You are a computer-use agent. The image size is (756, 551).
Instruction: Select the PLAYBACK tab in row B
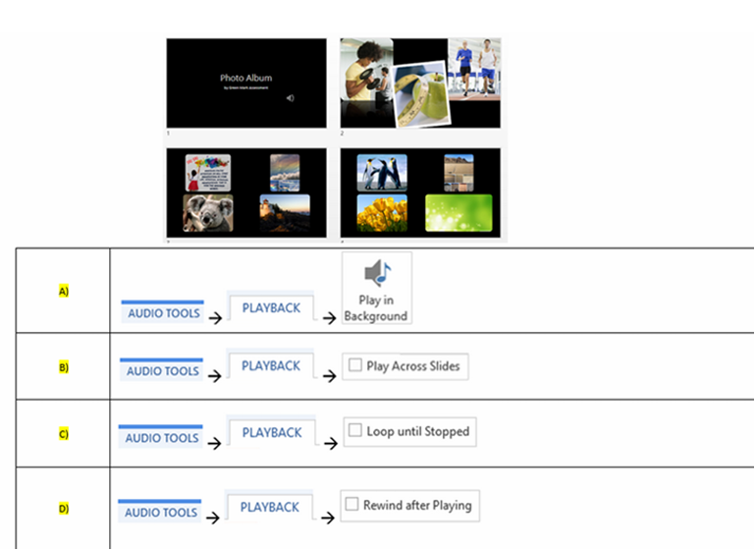click(x=271, y=365)
